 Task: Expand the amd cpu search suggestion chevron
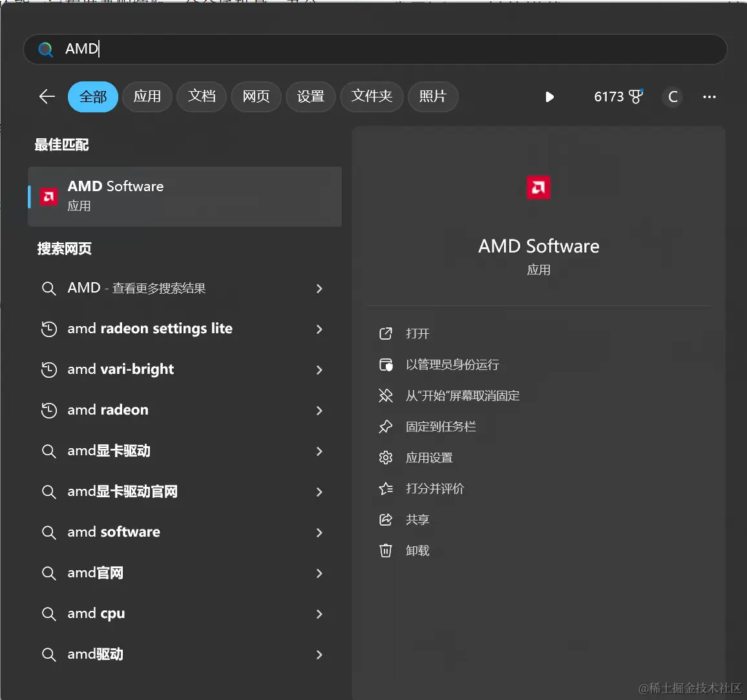319,614
